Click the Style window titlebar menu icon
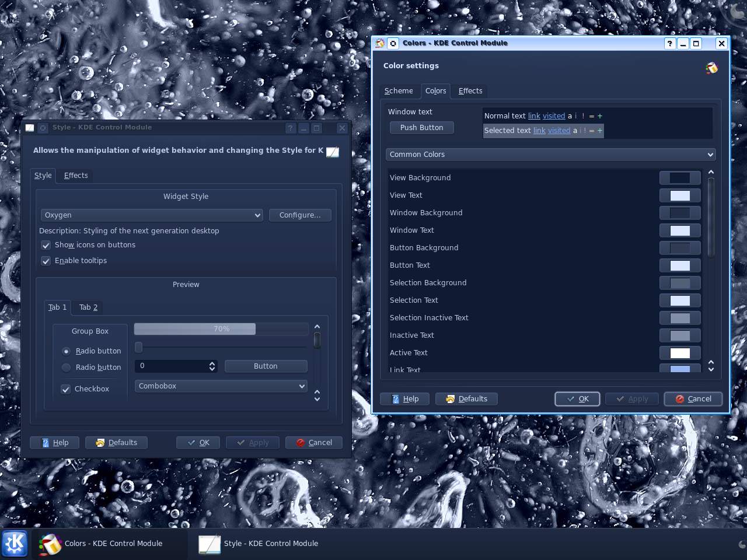The width and height of the screenshot is (747, 560). click(30, 128)
